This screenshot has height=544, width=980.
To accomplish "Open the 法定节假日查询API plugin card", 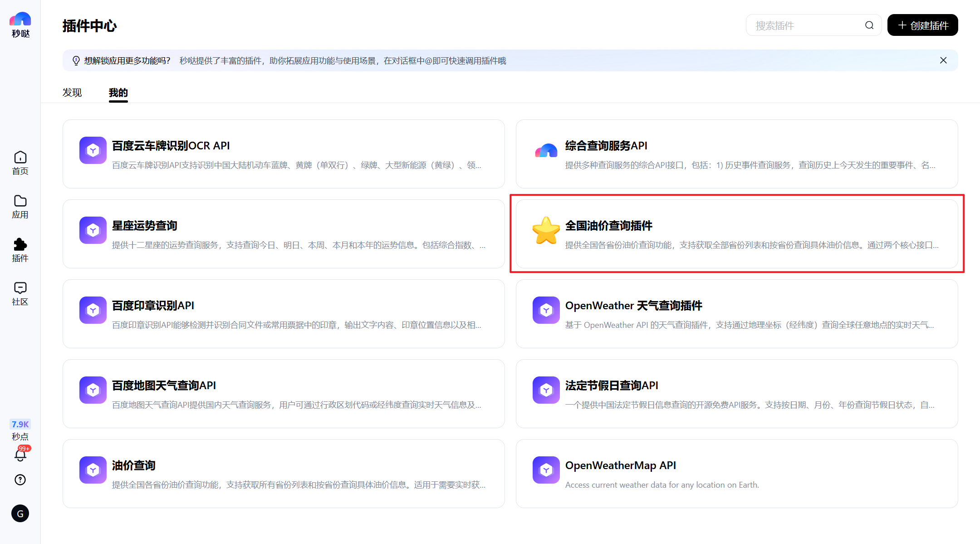I will (737, 394).
